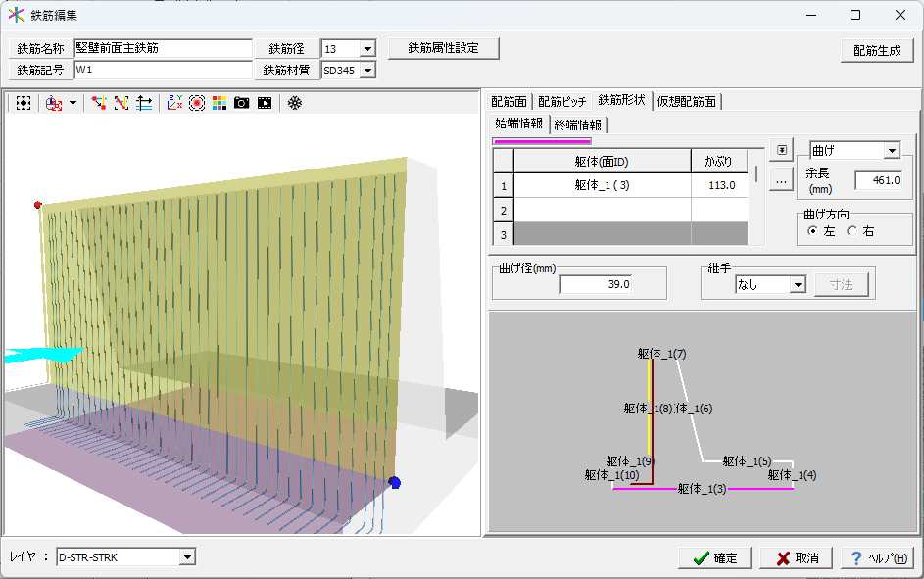Screen dimensions: 924x579
Task: Click the 余長 461.0 input field
Action: pos(879,180)
